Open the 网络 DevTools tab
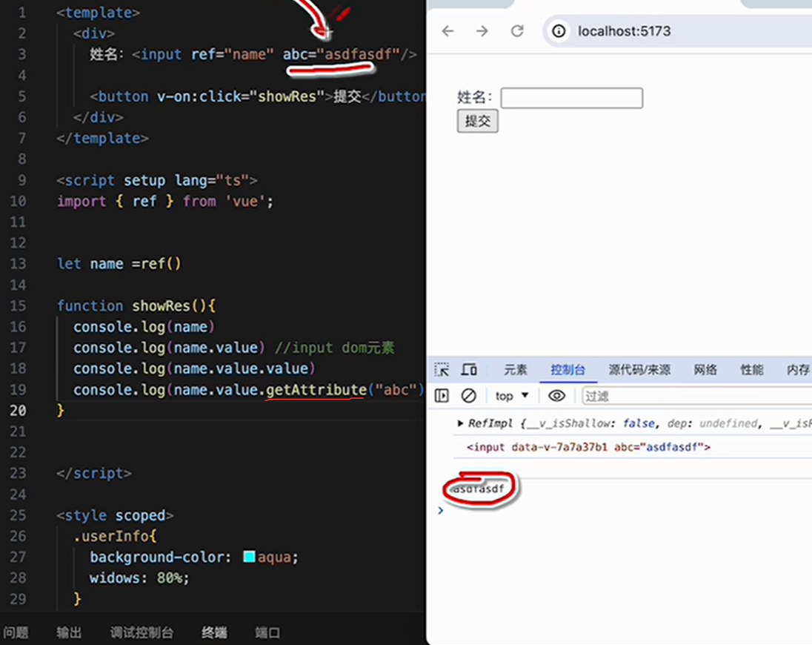 (x=705, y=369)
